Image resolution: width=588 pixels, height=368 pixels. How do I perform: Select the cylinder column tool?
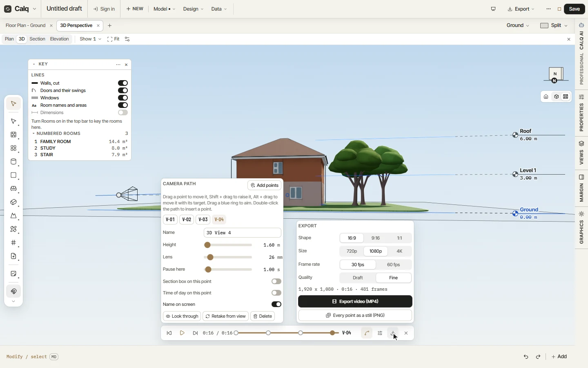[13, 162]
